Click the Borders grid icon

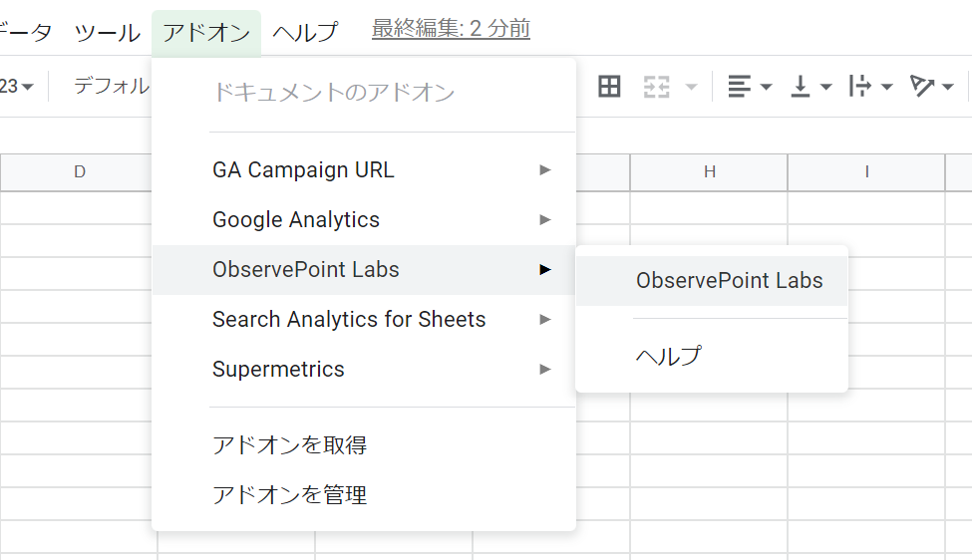click(x=609, y=86)
